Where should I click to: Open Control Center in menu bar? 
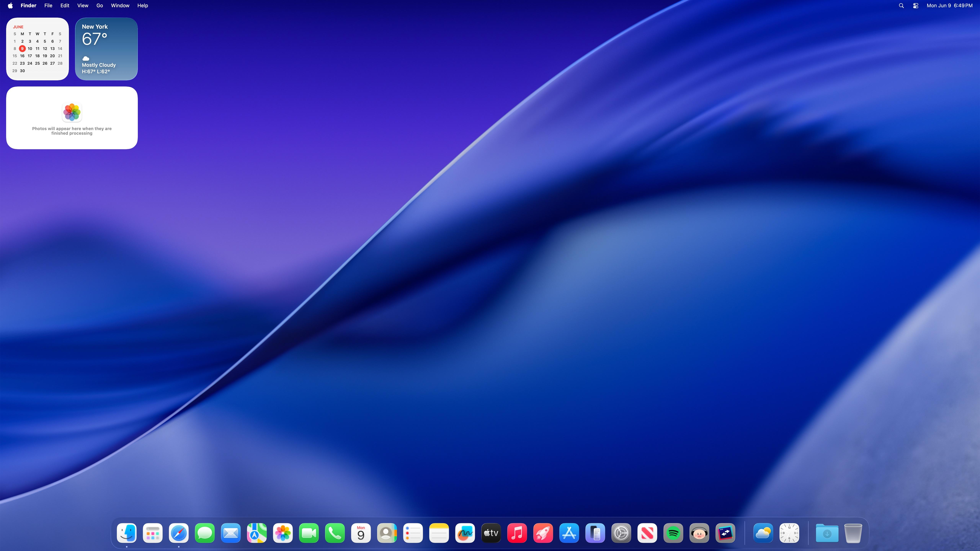(916, 6)
